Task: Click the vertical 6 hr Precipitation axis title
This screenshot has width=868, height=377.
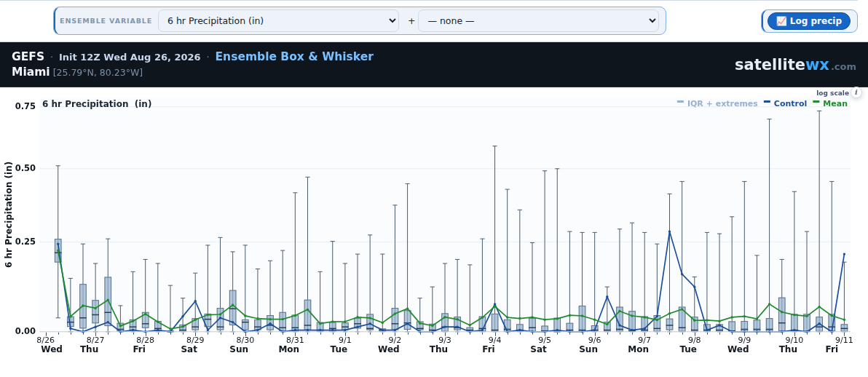Action: (8, 215)
